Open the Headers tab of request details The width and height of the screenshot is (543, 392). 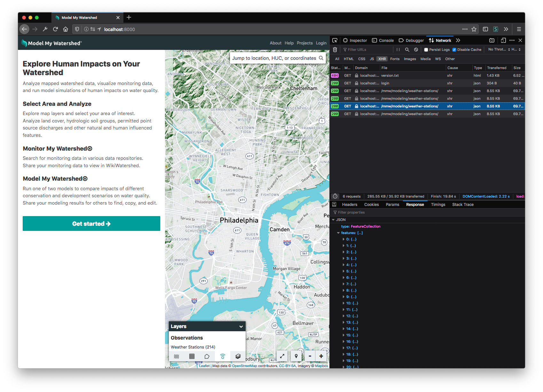350,205
